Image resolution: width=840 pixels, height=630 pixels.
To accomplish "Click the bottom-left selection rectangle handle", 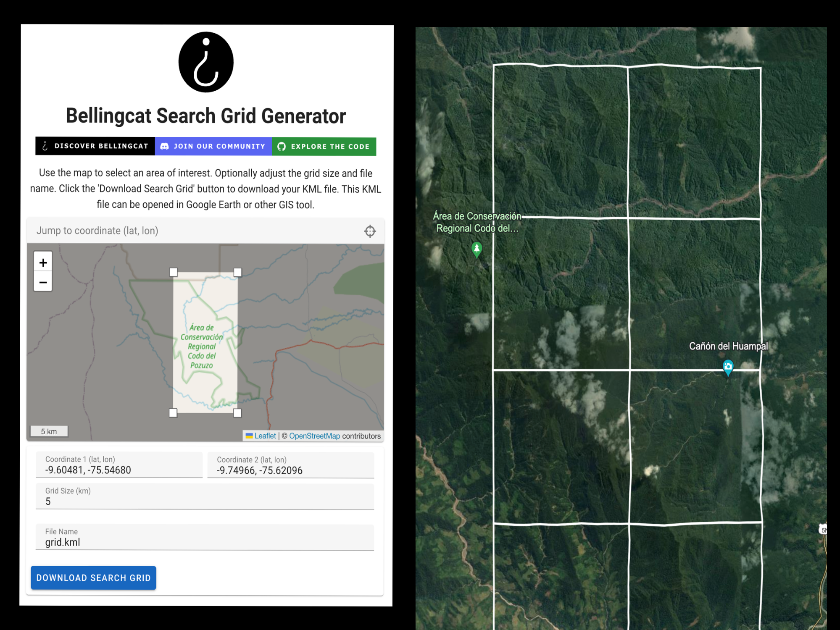I will pos(173,413).
